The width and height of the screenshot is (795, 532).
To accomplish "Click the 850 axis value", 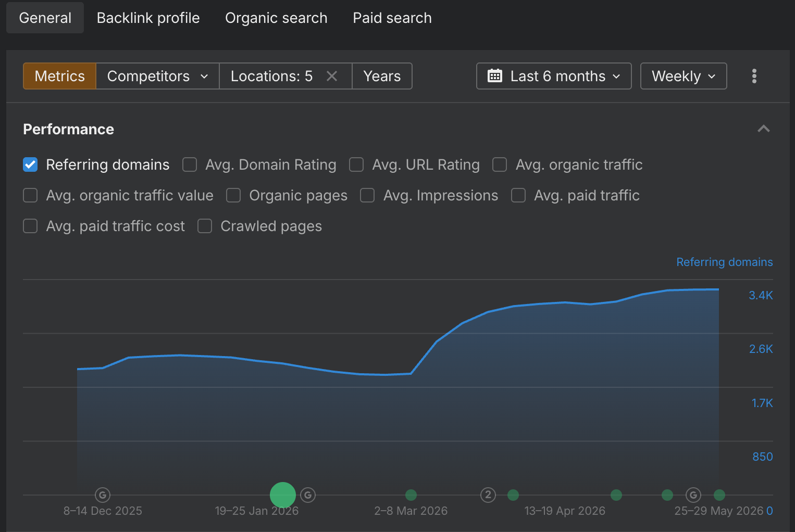I will pyautogui.click(x=763, y=457).
